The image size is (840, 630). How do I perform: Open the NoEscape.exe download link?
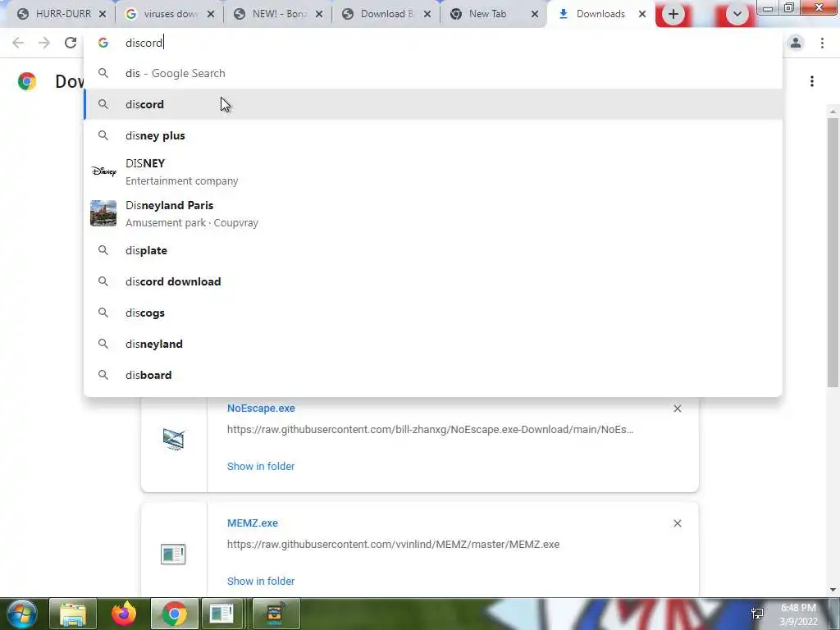(261, 409)
